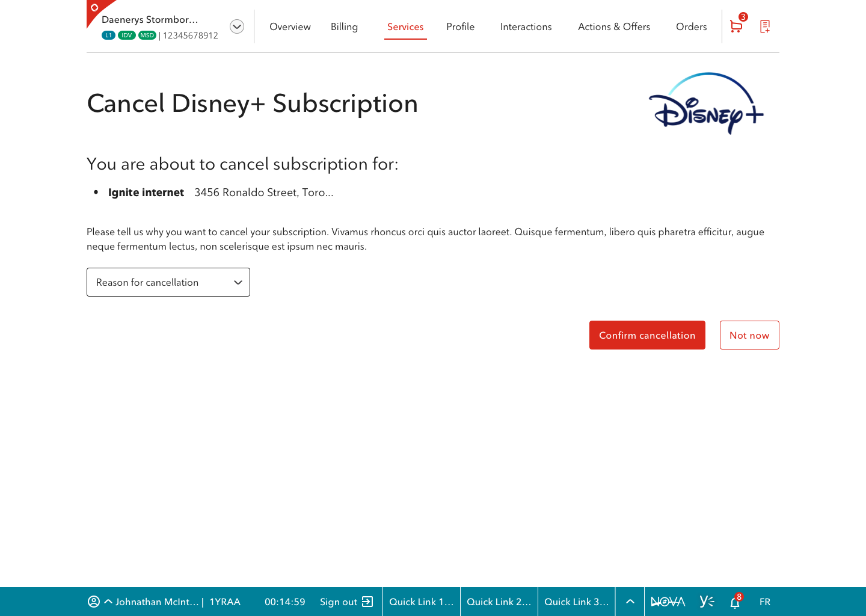The image size is (866, 616).
Task: Click the agent profile icon
Action: coord(94,602)
